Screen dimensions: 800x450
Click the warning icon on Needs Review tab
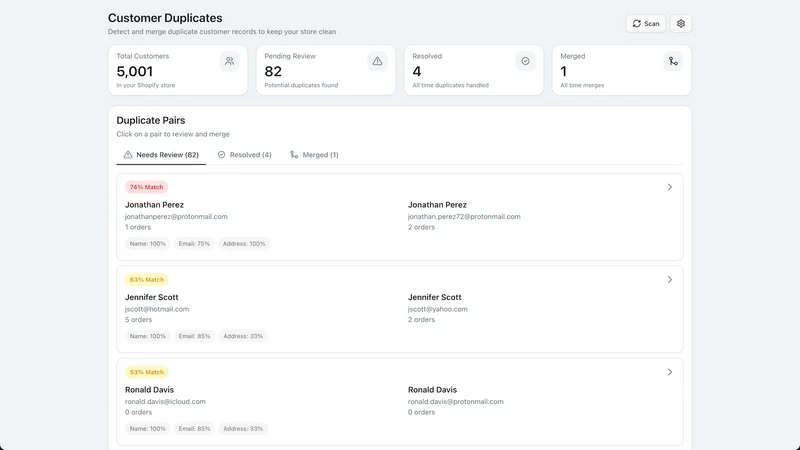pyautogui.click(x=128, y=155)
